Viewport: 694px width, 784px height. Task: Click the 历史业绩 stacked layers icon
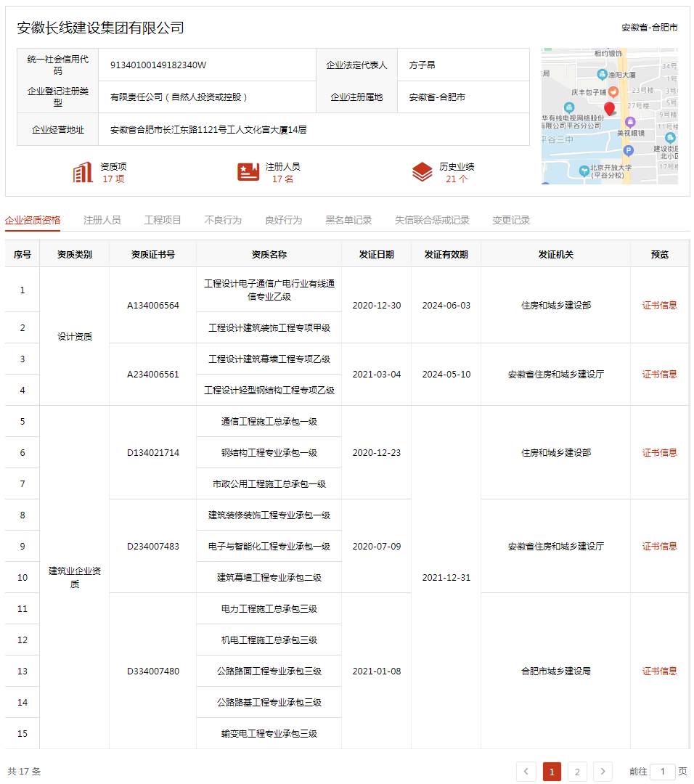[423, 171]
